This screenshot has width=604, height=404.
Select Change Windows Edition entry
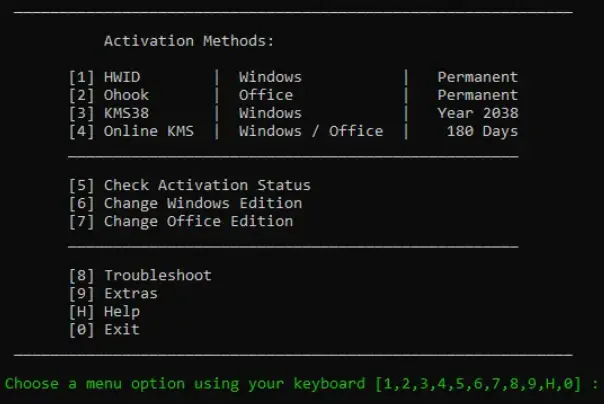(x=185, y=203)
